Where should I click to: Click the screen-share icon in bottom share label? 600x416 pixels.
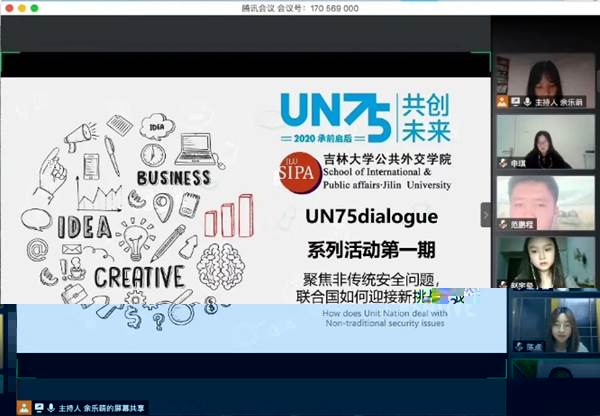[39, 408]
